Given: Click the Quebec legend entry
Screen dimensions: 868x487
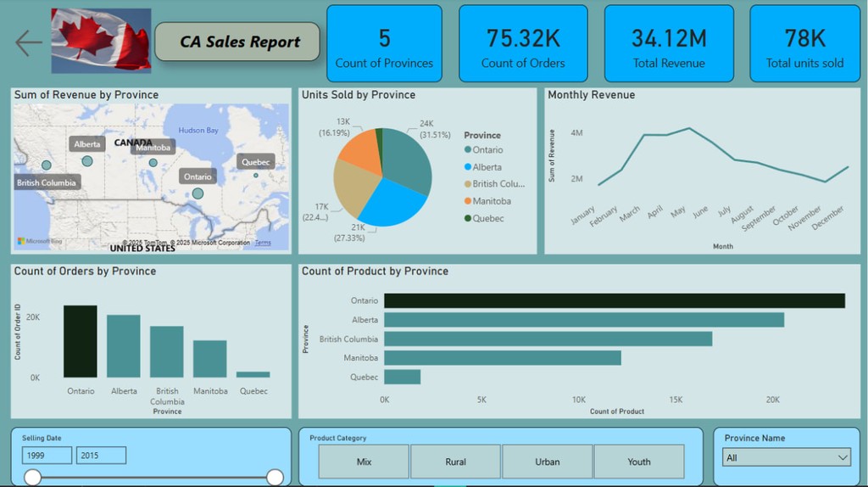Looking at the screenshot, I should tap(487, 219).
